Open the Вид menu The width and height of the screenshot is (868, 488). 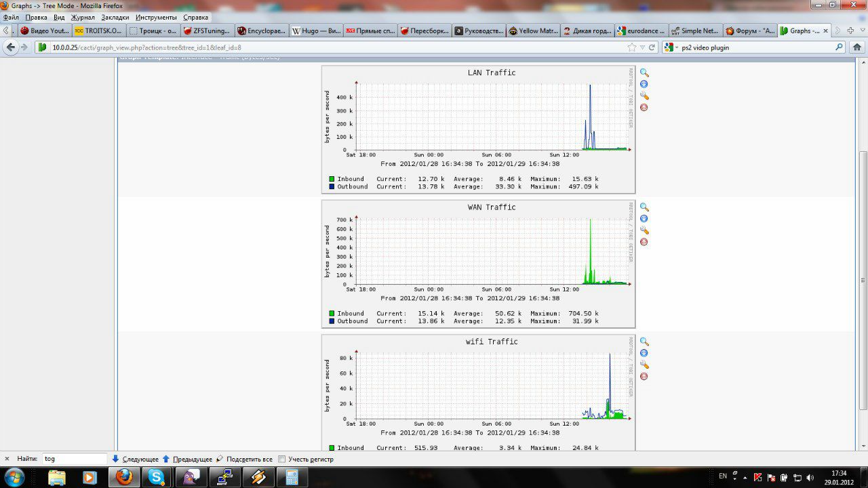[59, 17]
